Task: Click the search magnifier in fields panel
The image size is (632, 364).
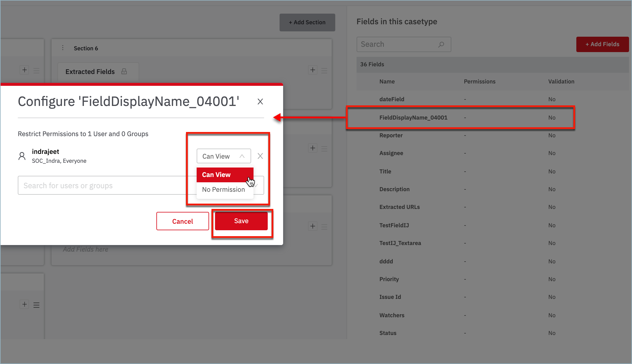Action: [x=441, y=44]
